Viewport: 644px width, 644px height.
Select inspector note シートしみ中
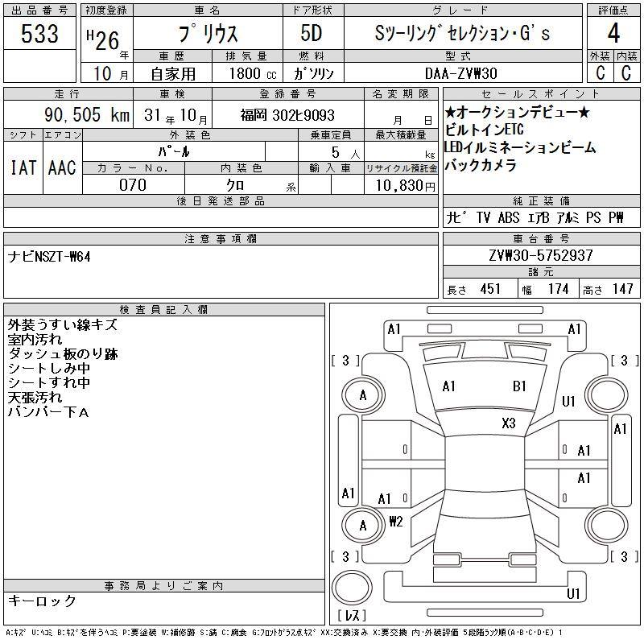[x=49, y=368]
